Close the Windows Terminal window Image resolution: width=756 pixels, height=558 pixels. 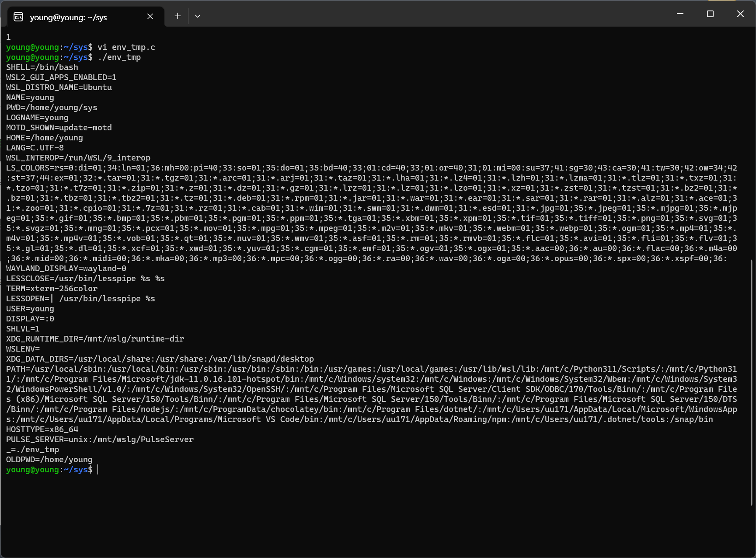740,14
